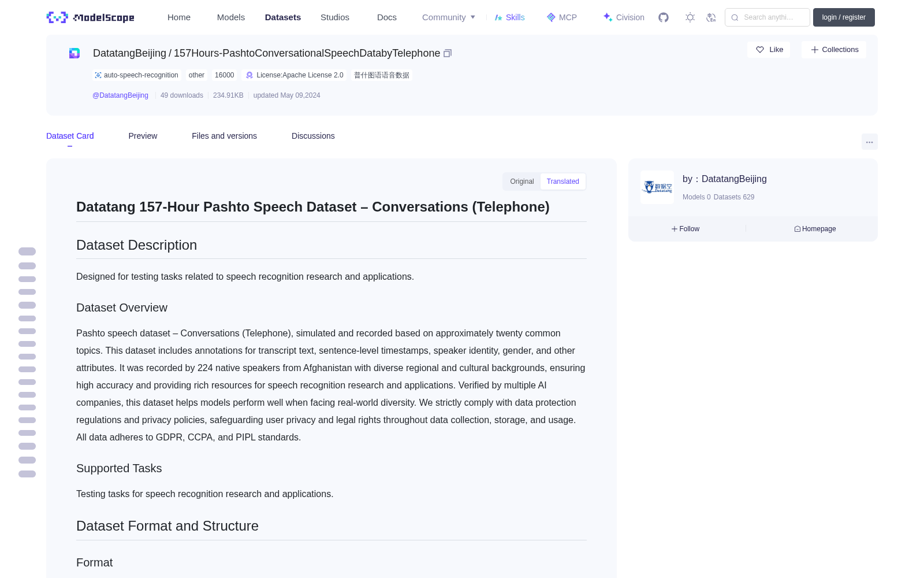Click the heart Like button
924x578 pixels.
(x=769, y=50)
